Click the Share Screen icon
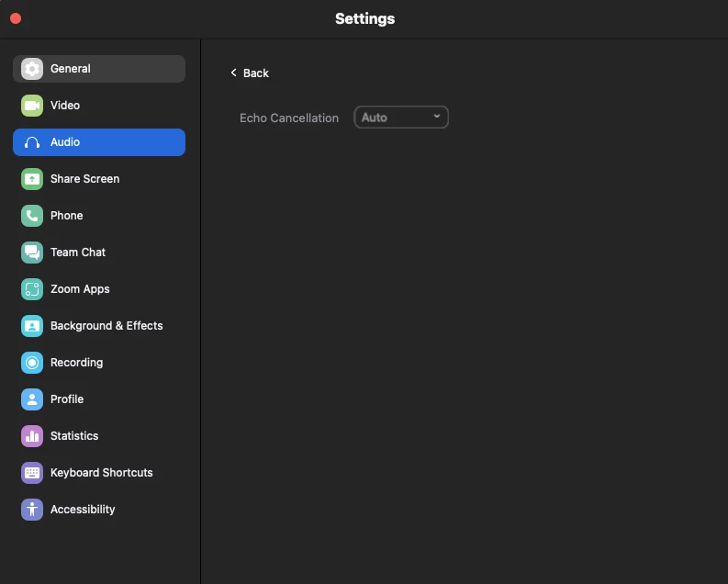The image size is (728, 584). (32, 179)
